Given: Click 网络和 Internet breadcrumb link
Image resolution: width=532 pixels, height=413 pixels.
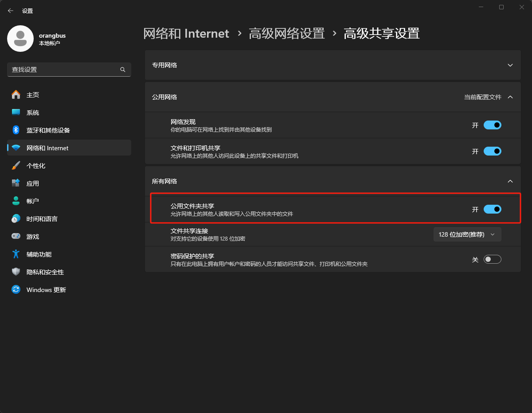Looking at the screenshot, I should point(186,34).
